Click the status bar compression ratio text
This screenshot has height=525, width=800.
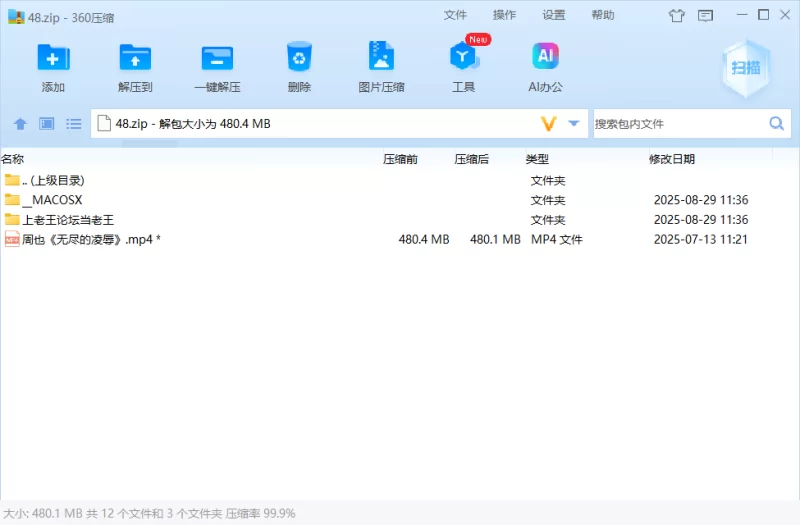click(260, 513)
